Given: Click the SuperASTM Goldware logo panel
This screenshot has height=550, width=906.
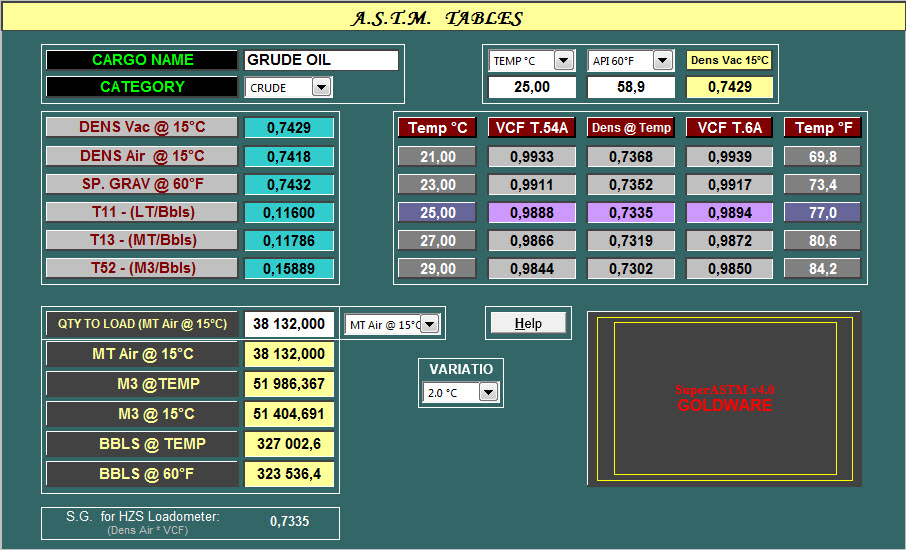Looking at the screenshot, I should 724,398.
